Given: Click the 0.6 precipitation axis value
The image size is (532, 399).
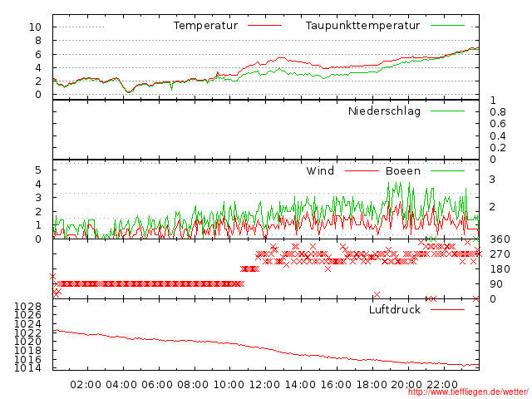Looking at the screenshot, I should tap(498, 124).
